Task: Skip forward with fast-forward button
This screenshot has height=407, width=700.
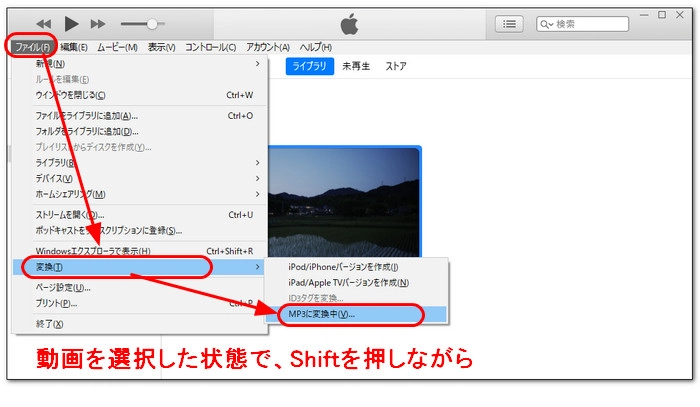Action: 98,24
